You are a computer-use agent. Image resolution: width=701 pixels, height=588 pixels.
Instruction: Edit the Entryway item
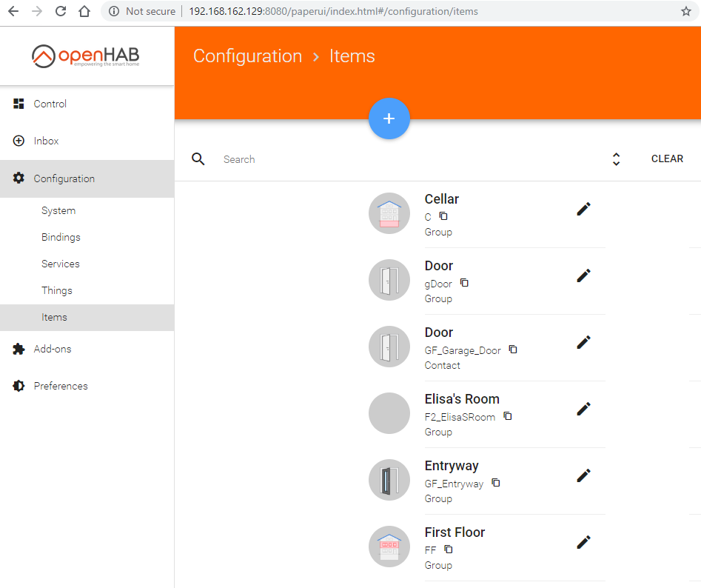click(x=583, y=475)
